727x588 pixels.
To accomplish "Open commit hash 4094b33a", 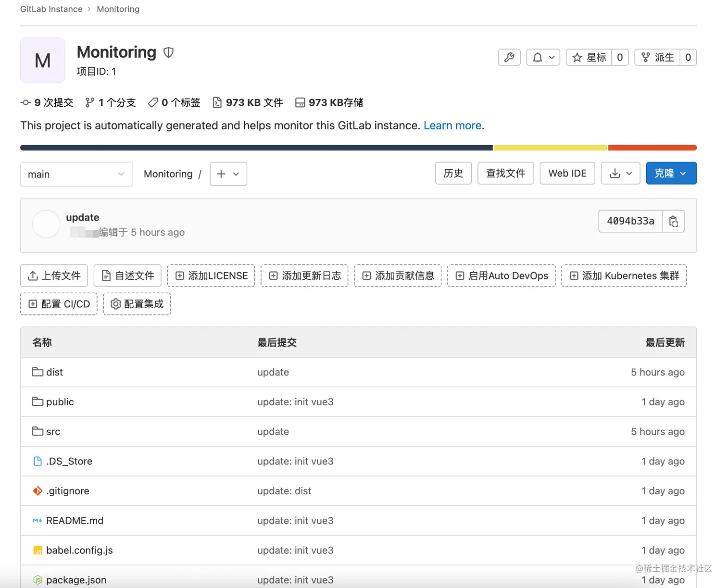I will [630, 221].
